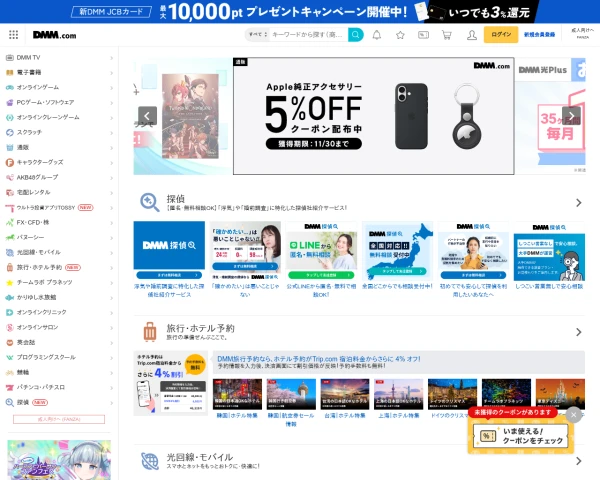Screen dimensions: 600x480
Task: Expand the 探偵 section arrow
Action: (579, 203)
